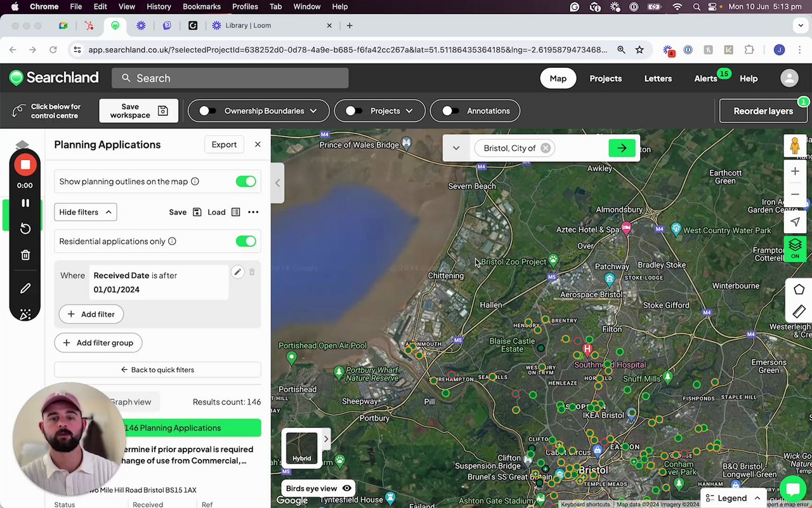Zoom in the map with plus

pyautogui.click(x=795, y=171)
